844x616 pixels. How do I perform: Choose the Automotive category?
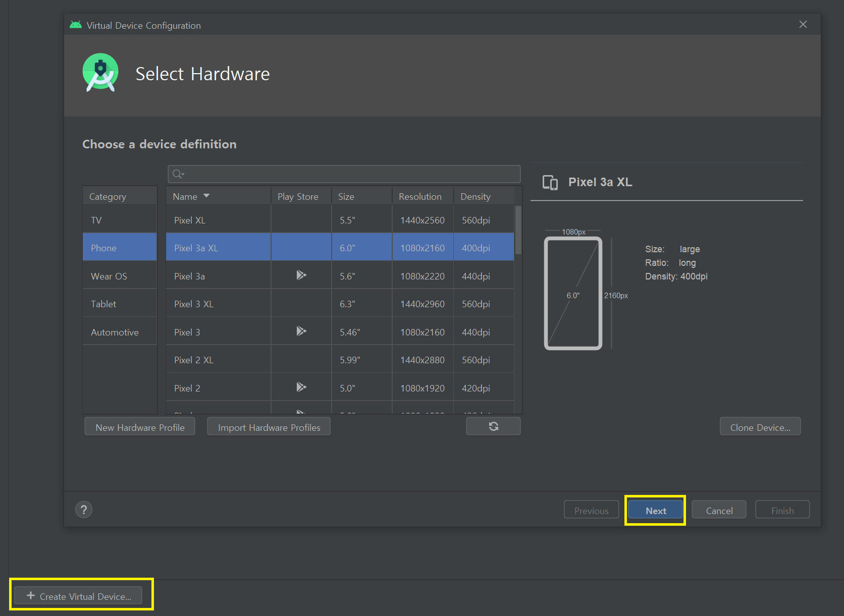click(115, 332)
